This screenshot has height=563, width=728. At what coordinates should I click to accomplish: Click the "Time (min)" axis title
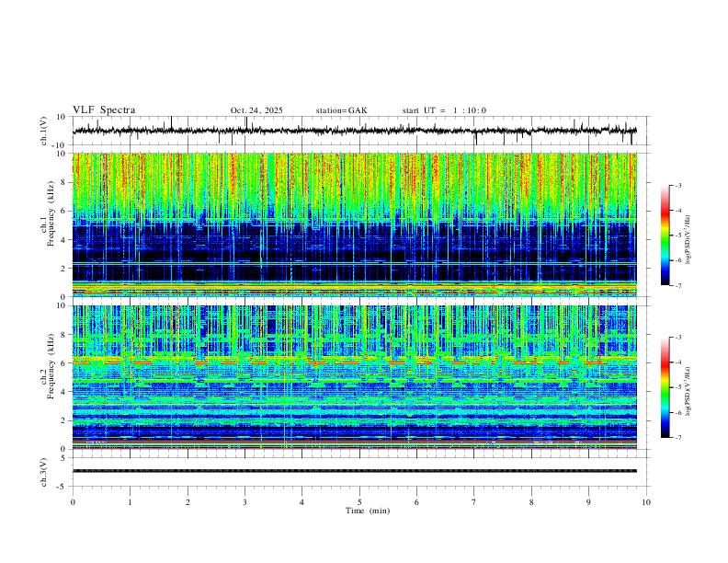tap(368, 511)
